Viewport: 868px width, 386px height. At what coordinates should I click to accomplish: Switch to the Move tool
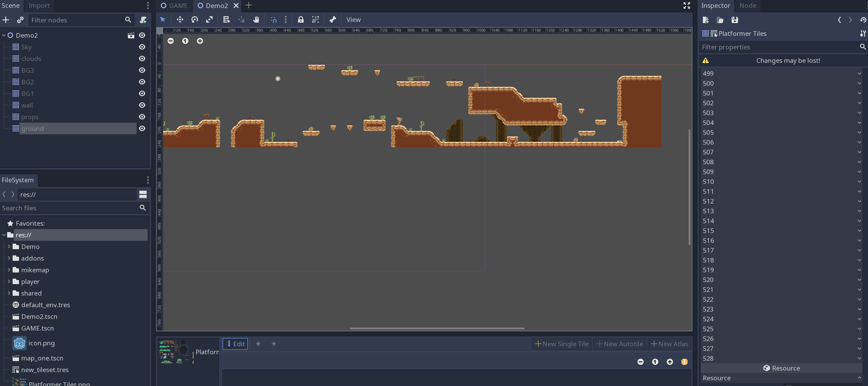coord(180,19)
